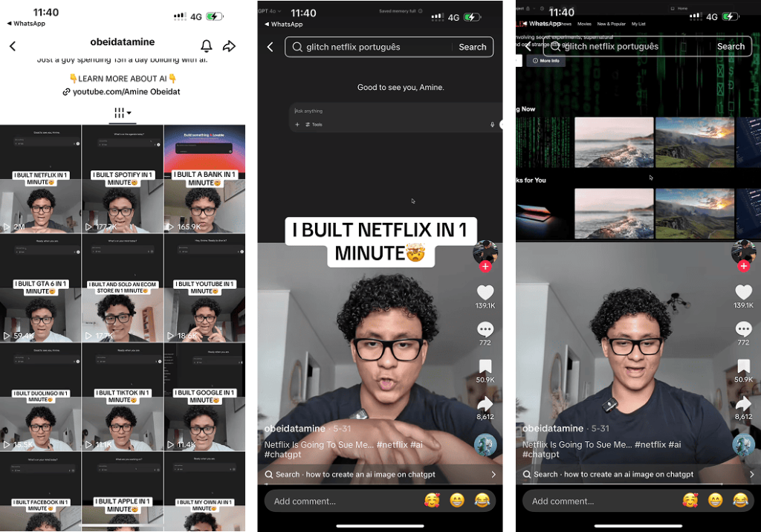
Task: Return to WhatsApp from the left screen
Action: coord(27,24)
